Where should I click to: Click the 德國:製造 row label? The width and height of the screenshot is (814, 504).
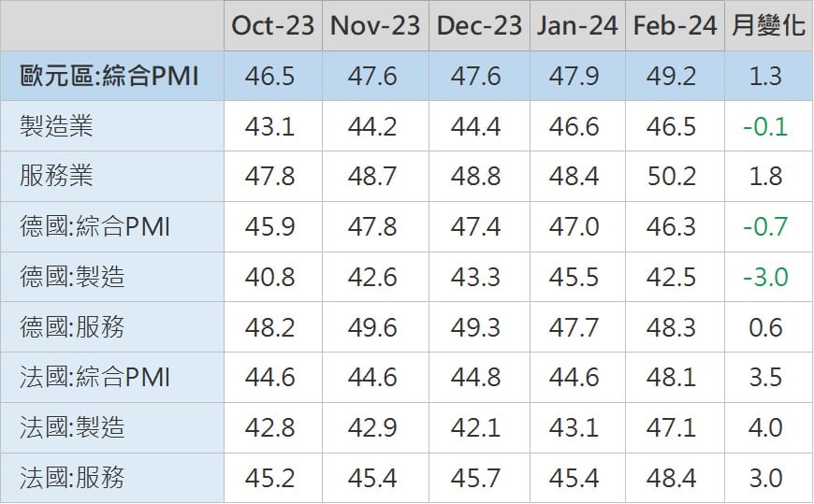click(72, 277)
